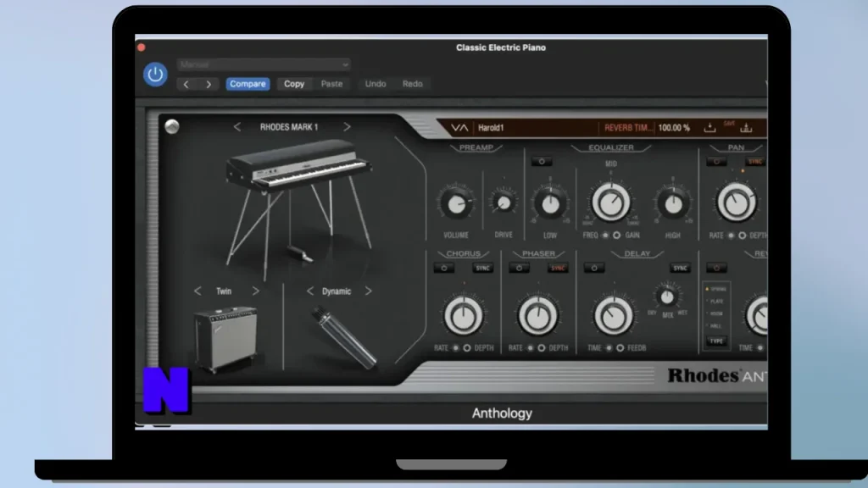
Task: Click the Chorus knob
Action: tap(464, 316)
